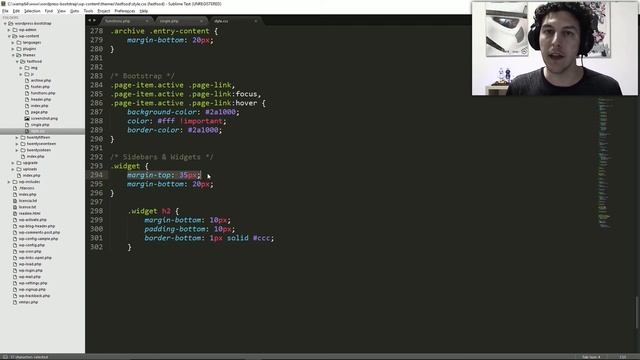
Task: Collapse the wp-content folder
Action: point(9,36)
